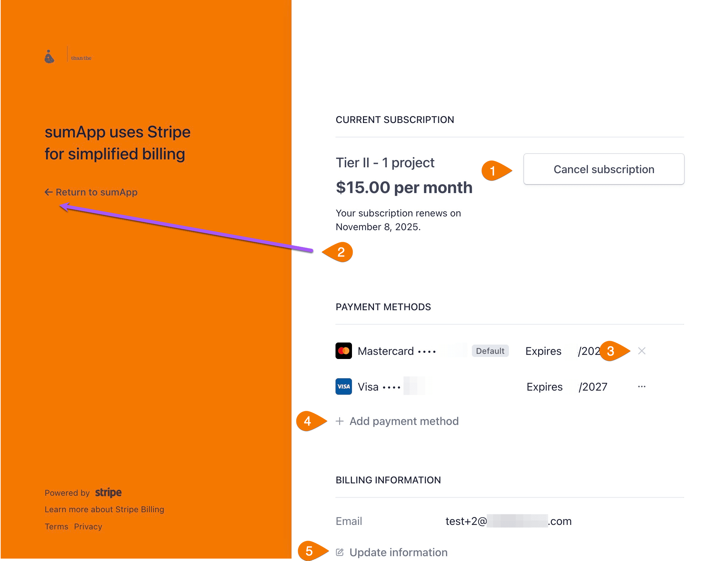Open the Terms link
This screenshot has height=561, width=728.
tap(56, 527)
